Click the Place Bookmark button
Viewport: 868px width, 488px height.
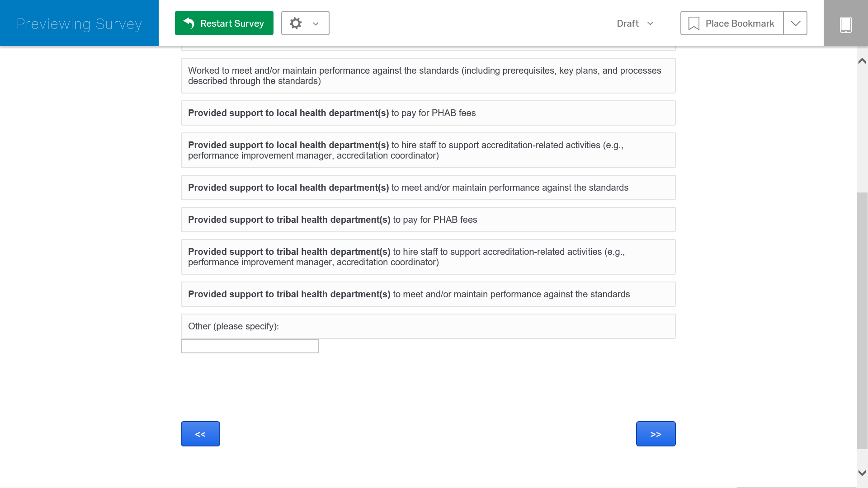731,23
